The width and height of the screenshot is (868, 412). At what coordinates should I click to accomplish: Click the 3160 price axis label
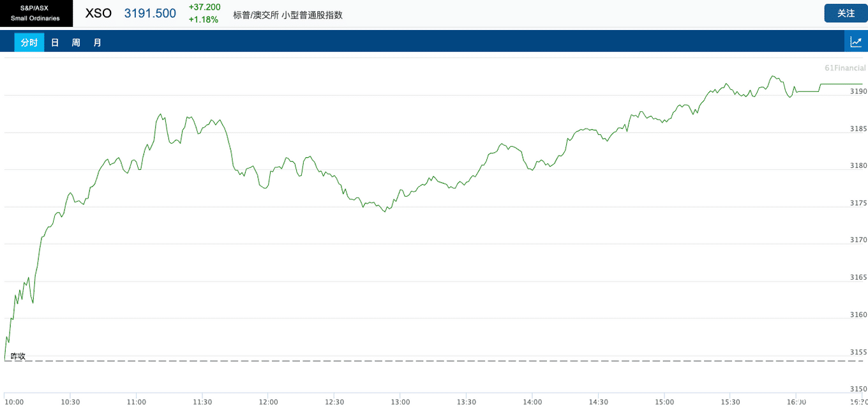pyautogui.click(x=858, y=314)
